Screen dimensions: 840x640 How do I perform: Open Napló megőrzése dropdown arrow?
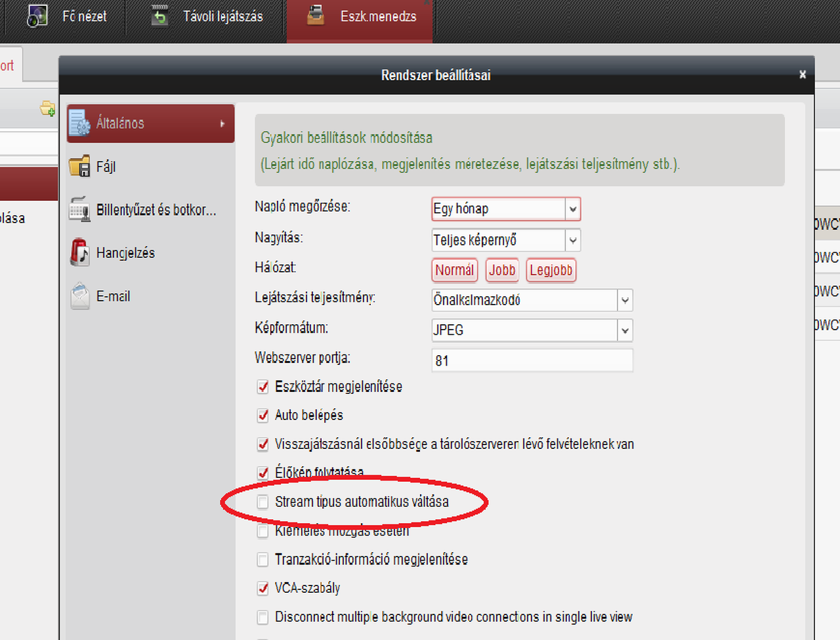click(x=573, y=209)
